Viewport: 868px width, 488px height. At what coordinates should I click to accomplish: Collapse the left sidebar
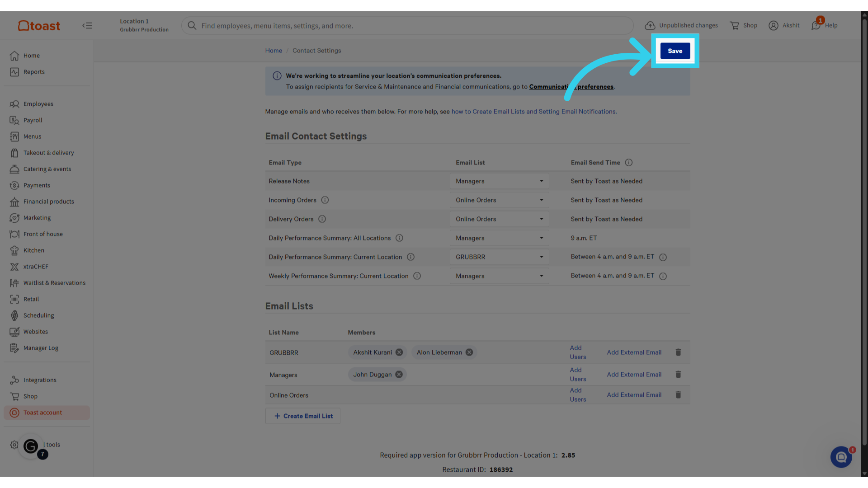(x=87, y=25)
